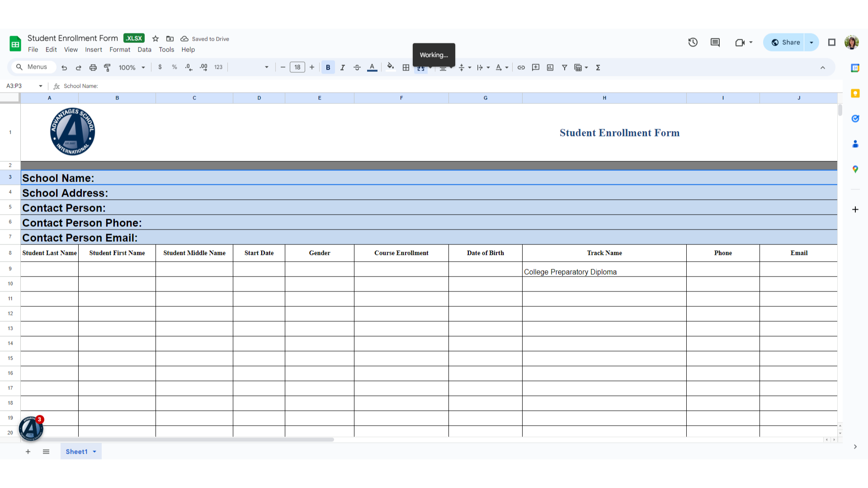Select the paint format roller icon
868x488 pixels.
(107, 67)
